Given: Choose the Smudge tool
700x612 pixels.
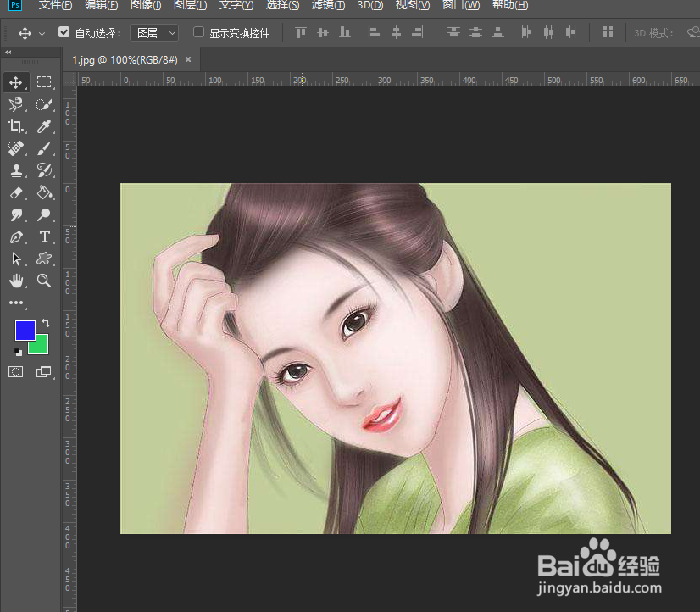Looking at the screenshot, I should (x=16, y=214).
